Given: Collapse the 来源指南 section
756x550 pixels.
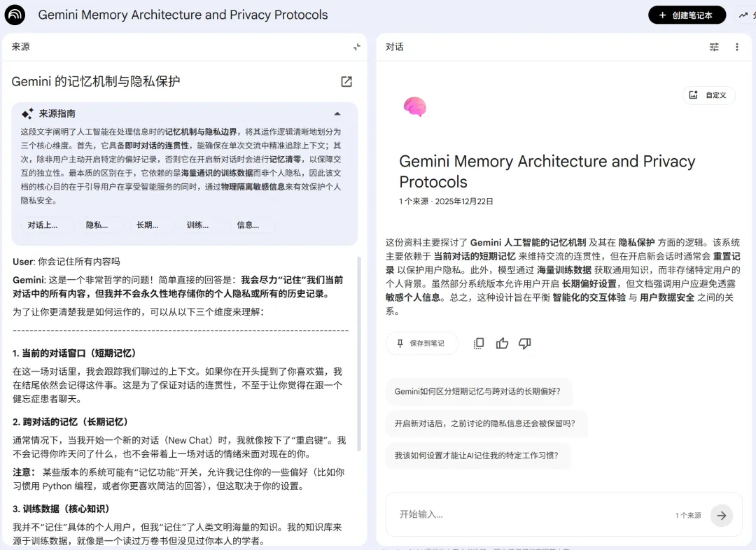Looking at the screenshot, I should point(337,114).
